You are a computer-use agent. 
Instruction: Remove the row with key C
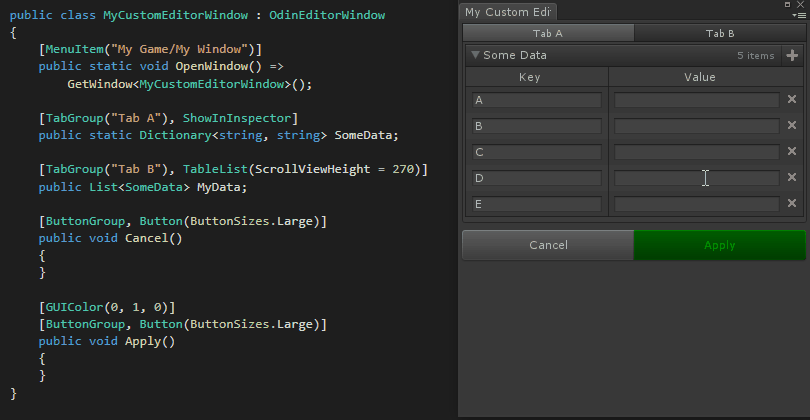(x=792, y=152)
